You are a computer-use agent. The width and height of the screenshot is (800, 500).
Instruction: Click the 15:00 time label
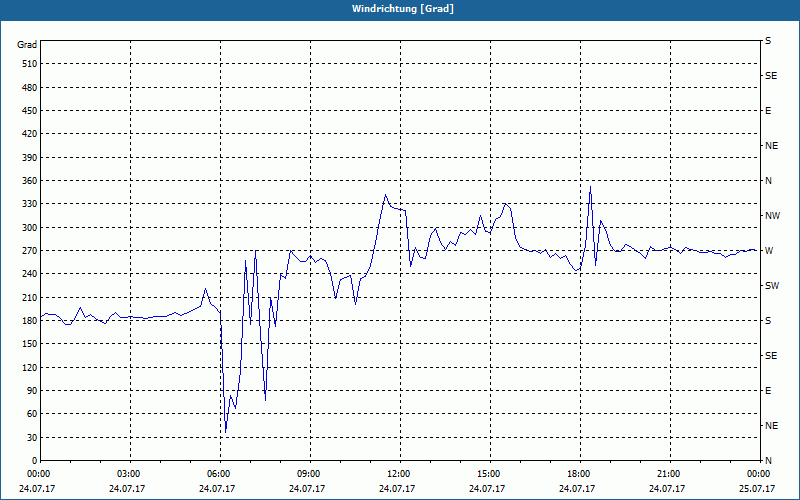click(x=487, y=474)
